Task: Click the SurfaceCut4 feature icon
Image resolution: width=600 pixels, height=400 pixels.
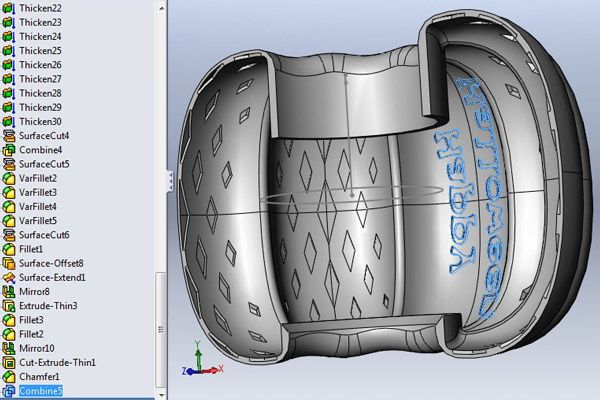Action: (x=8, y=136)
